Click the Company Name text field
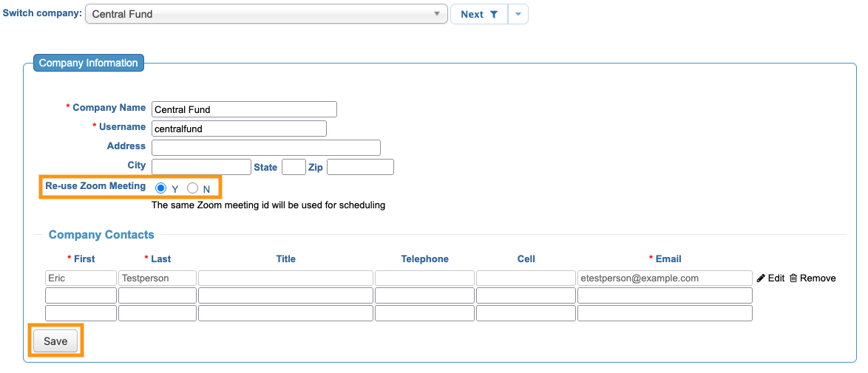 pos(244,109)
